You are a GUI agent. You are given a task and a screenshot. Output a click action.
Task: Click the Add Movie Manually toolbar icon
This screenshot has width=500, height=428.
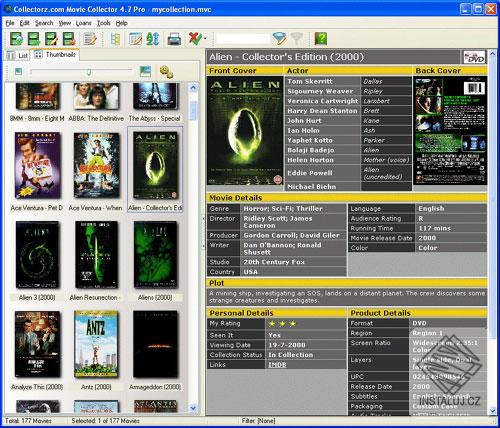click(34, 39)
